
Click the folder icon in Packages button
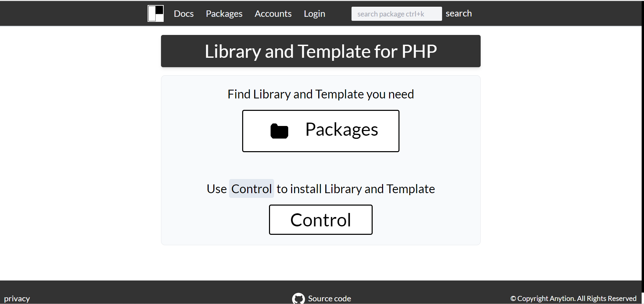point(279,131)
